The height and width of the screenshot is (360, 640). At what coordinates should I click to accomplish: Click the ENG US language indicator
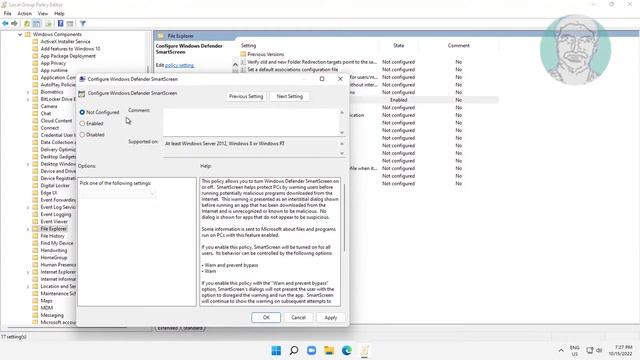575,351
